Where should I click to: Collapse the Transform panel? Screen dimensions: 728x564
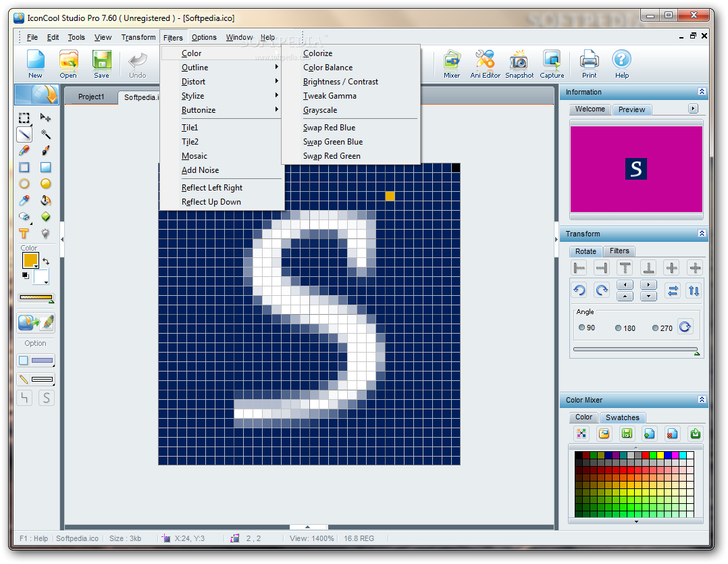(702, 234)
